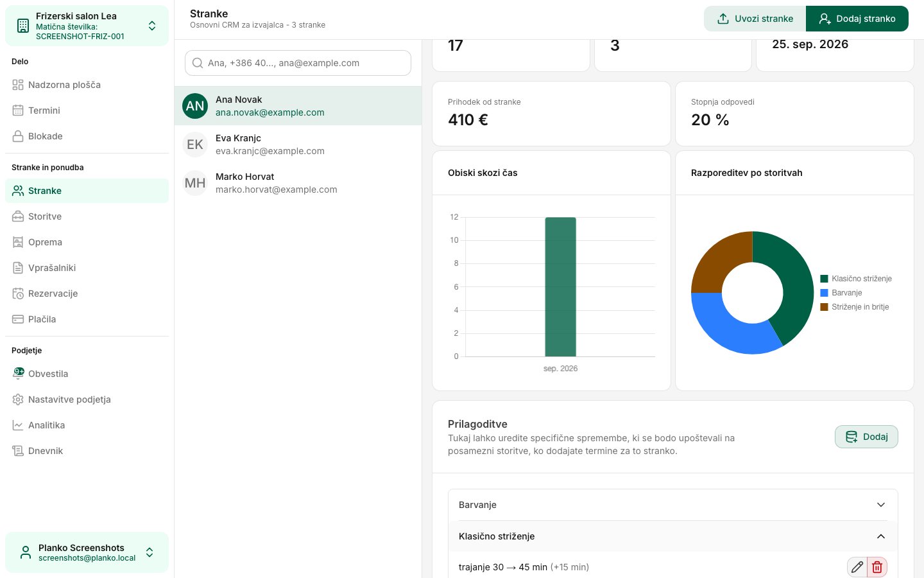
Task: Open the Rezervacije page
Action: [87, 293]
